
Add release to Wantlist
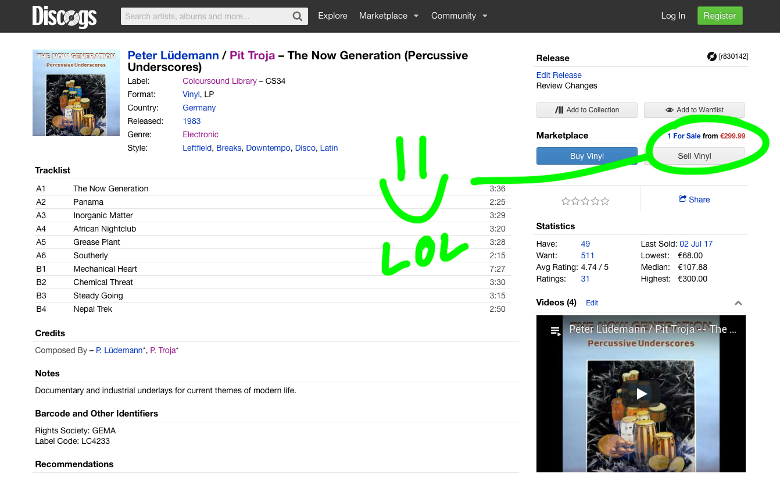coord(693,109)
